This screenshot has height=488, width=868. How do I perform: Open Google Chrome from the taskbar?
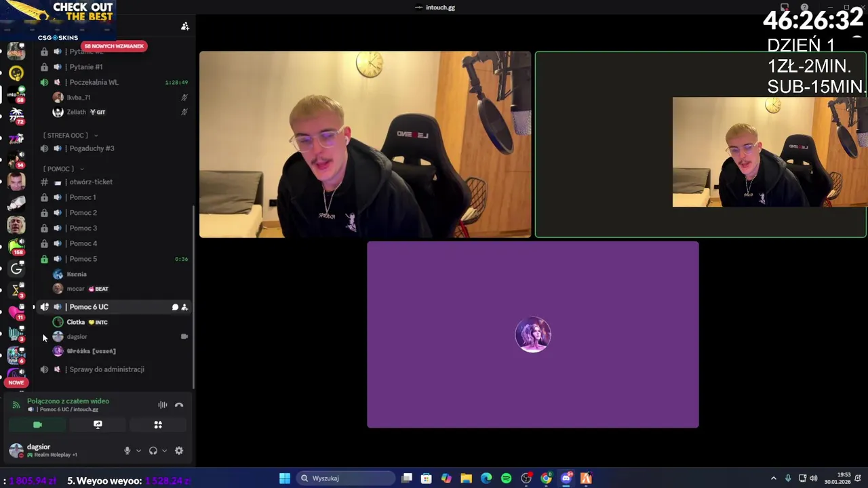coord(546,479)
